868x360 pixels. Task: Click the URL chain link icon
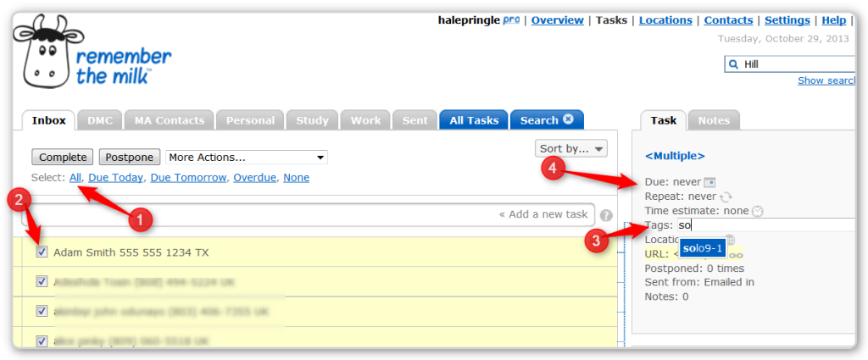[x=735, y=255]
